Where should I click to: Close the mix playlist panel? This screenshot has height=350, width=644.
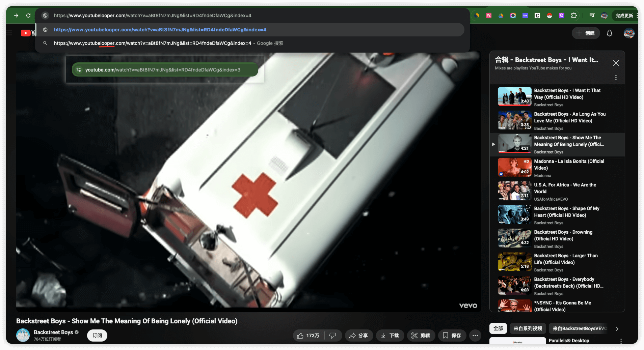click(x=616, y=63)
